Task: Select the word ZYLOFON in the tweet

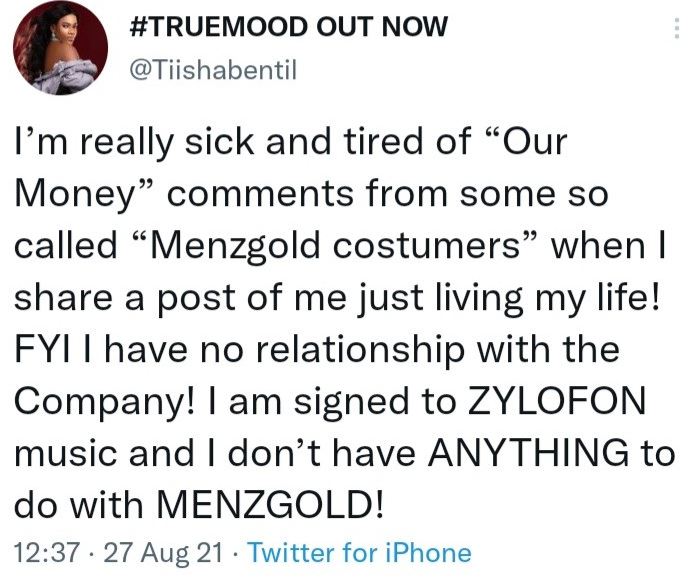Action: coord(556,401)
